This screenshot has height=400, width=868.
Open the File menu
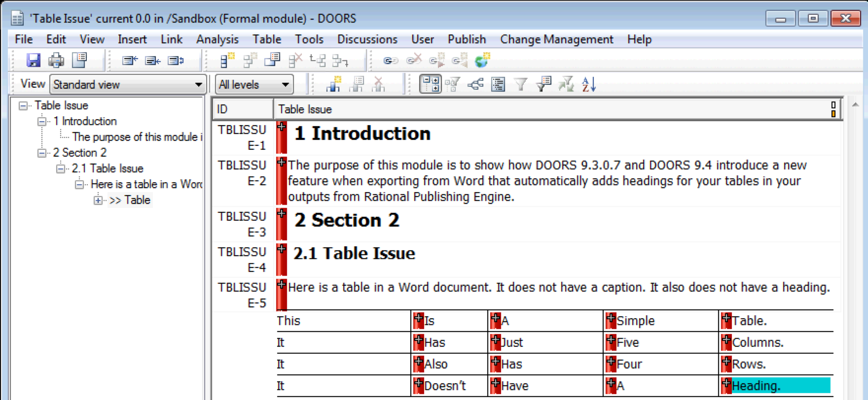pyautogui.click(x=24, y=39)
